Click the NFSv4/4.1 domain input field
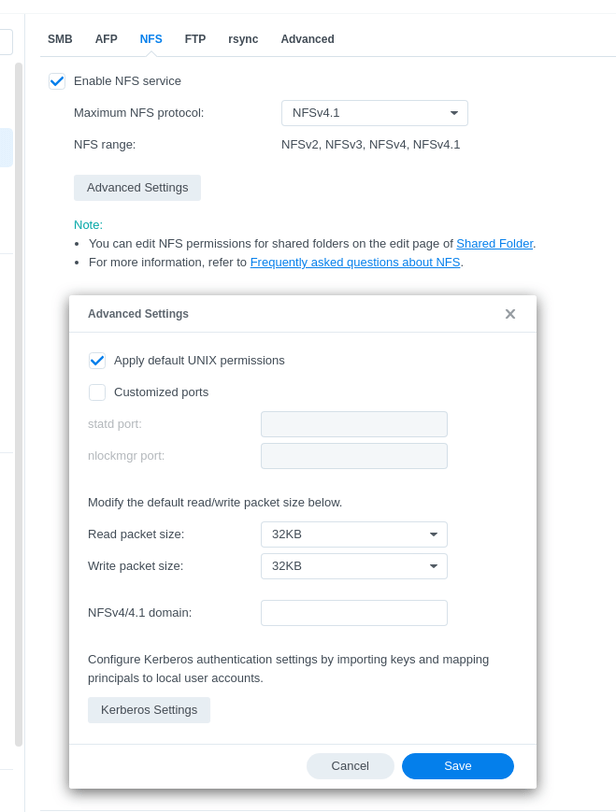Screen dimensions: 616x812 click(354, 613)
